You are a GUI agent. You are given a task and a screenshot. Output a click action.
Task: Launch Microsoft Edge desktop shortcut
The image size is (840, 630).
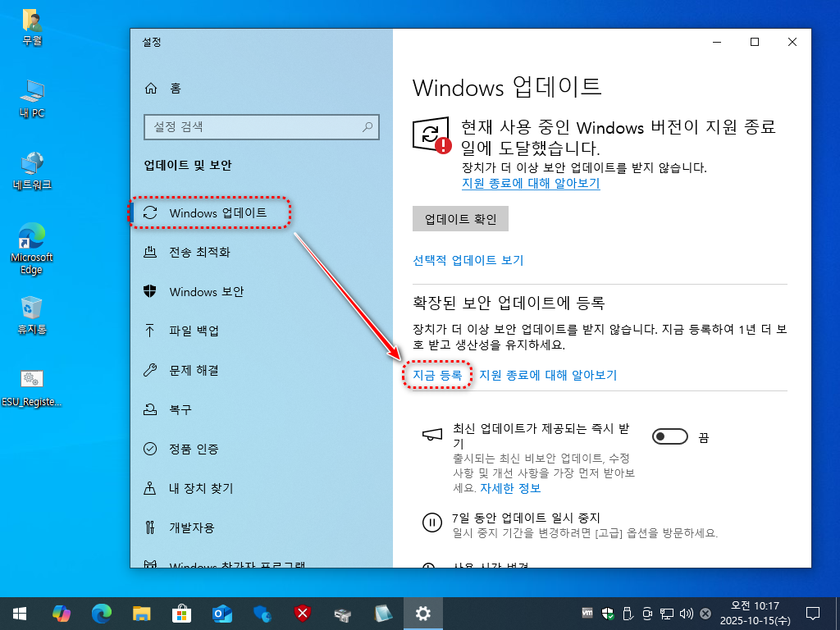tap(32, 249)
